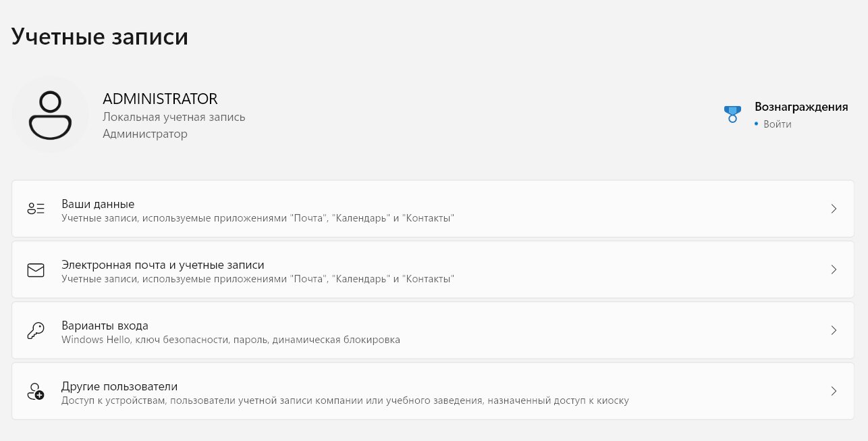Click the person card icon for Ваши данные
Screen dimensions: 868x441
(x=36, y=209)
